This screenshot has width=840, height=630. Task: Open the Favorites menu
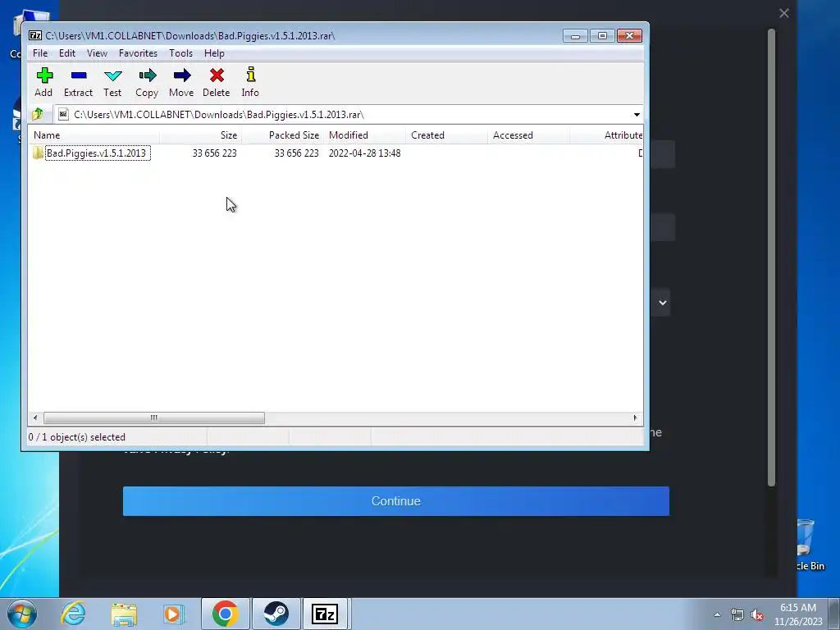(x=138, y=53)
